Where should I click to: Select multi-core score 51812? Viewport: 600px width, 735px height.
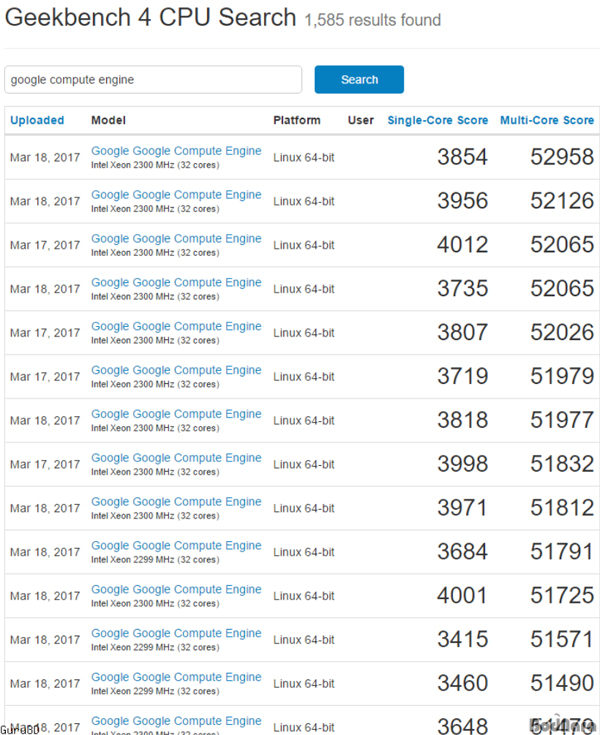coord(562,508)
